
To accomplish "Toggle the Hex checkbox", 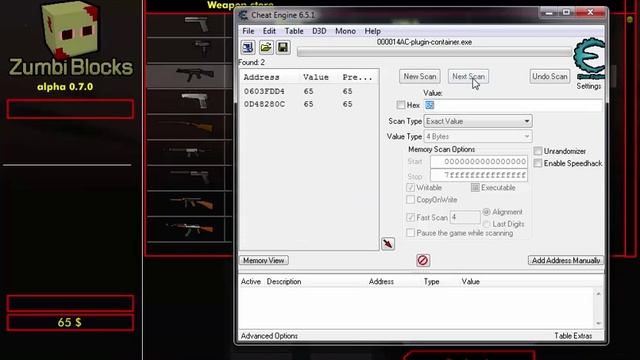I will coord(401,105).
